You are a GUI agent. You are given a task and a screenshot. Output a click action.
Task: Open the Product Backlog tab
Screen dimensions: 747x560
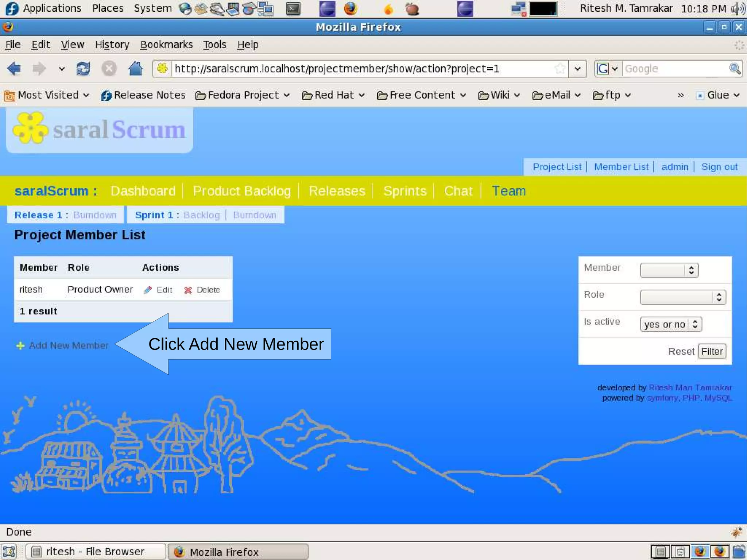tap(242, 191)
